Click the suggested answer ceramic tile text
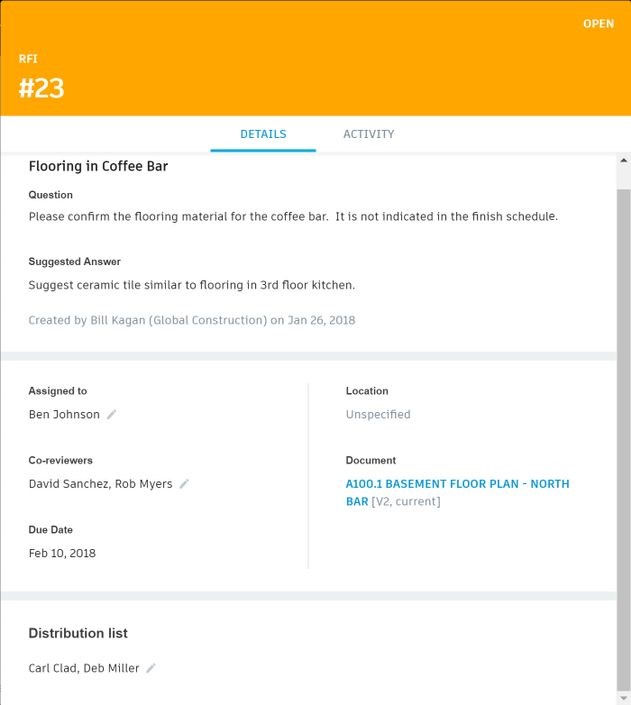 click(192, 285)
